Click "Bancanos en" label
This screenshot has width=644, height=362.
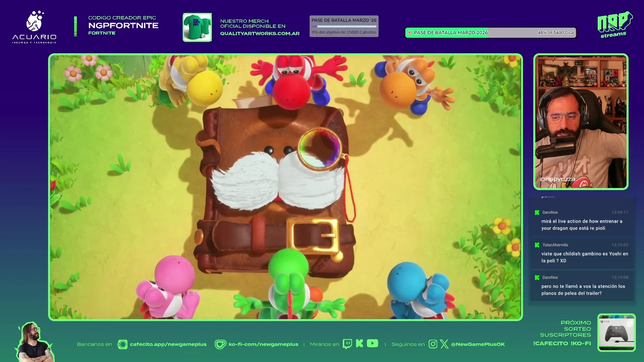[x=95, y=344]
